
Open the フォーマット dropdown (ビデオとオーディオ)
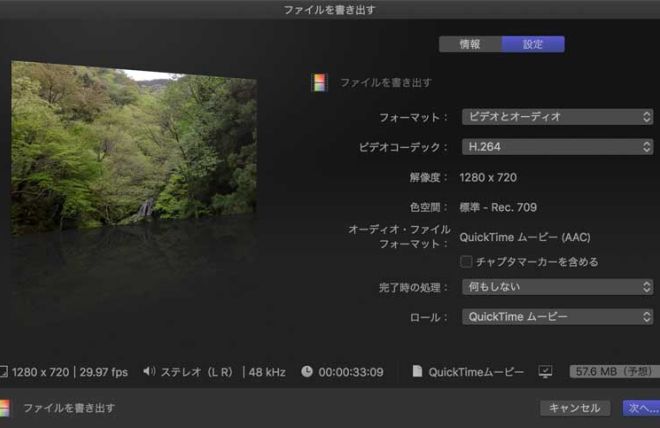coord(557,117)
